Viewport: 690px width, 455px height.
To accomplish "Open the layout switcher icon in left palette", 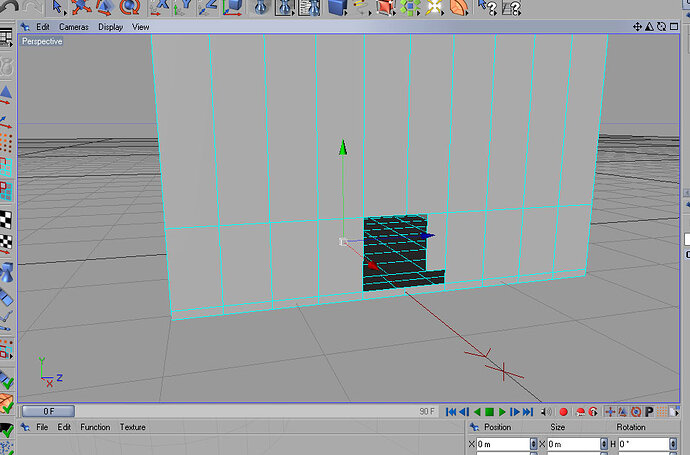I will pyautogui.click(x=6, y=38).
